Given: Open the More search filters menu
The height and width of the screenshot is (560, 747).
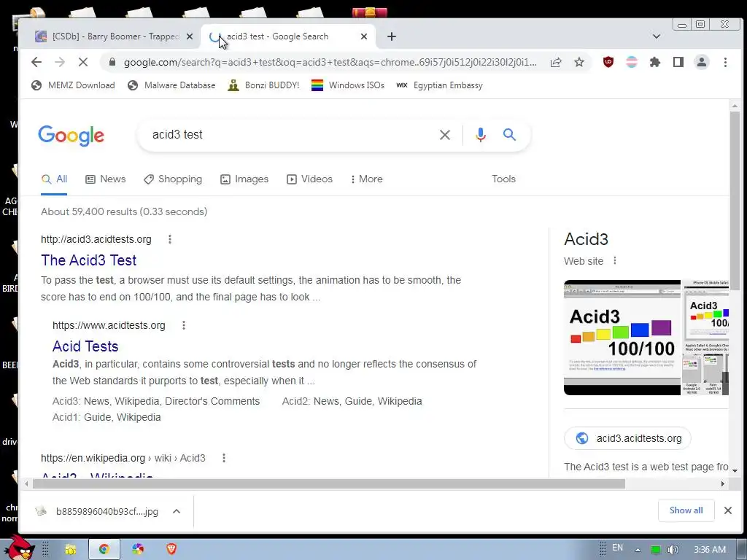Looking at the screenshot, I should point(367,179).
